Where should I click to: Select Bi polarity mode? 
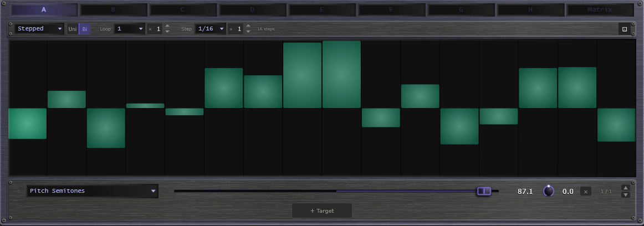click(85, 29)
